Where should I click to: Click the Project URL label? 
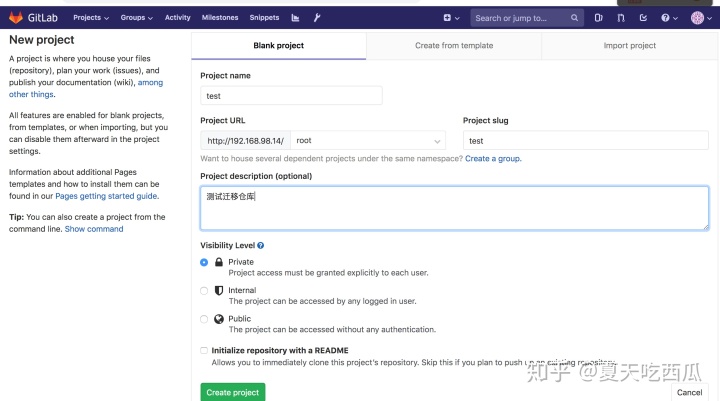223,120
